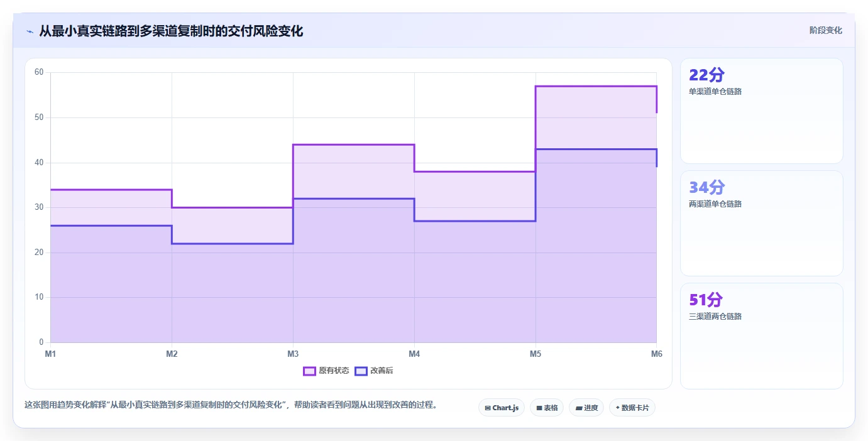Click the 20 y-axis value
Image resolution: width=868 pixels, height=441 pixels.
(x=39, y=253)
